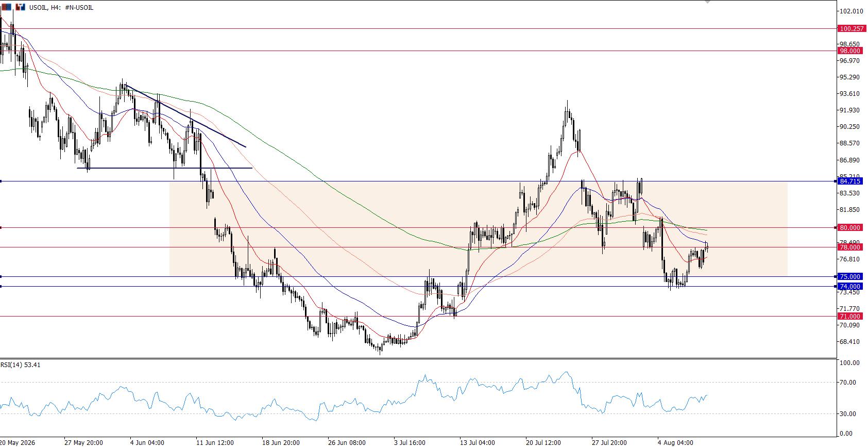Click the July peak candle near 93
The width and height of the screenshot is (868, 447).
coord(568,111)
